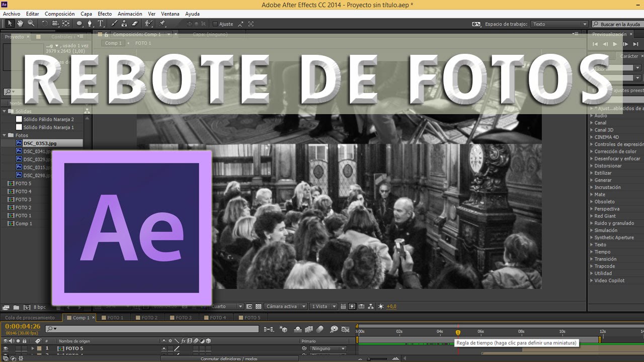Click first frame button in Previsualización panel
Screen dimensions: 644x362
click(595, 44)
